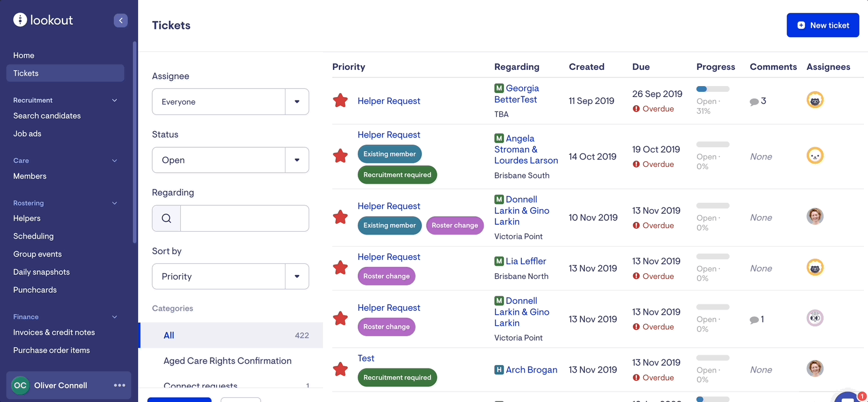The width and height of the screenshot is (868, 402).
Task: Click the red star on the Test ticket
Action: (x=340, y=369)
